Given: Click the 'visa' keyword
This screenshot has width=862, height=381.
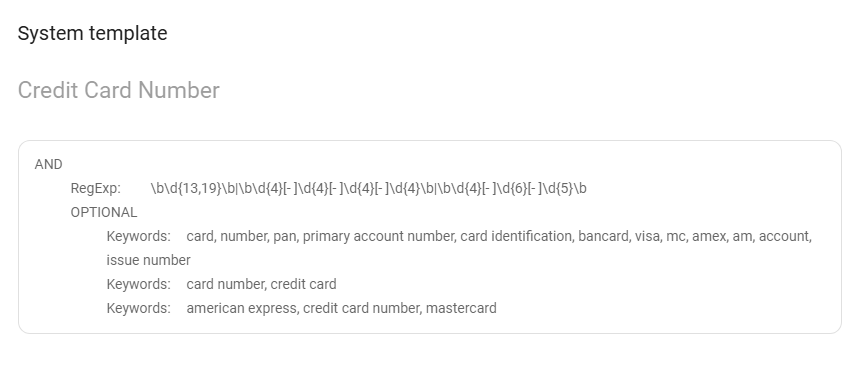Looking at the screenshot, I should coord(647,236).
